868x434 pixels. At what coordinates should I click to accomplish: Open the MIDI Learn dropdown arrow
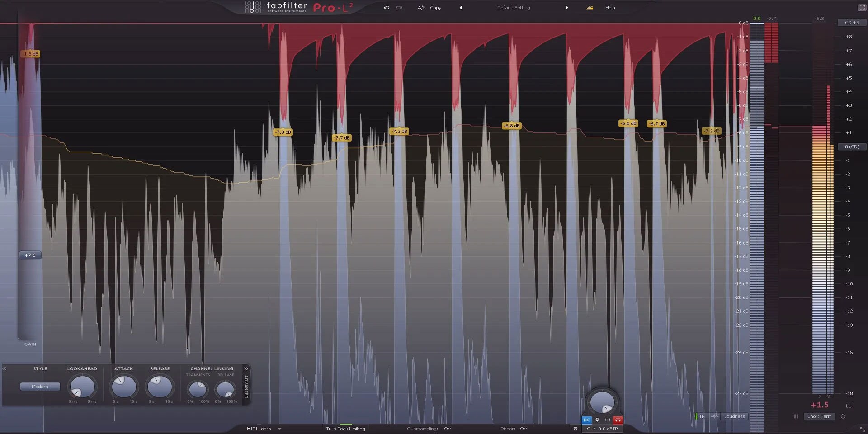279,429
